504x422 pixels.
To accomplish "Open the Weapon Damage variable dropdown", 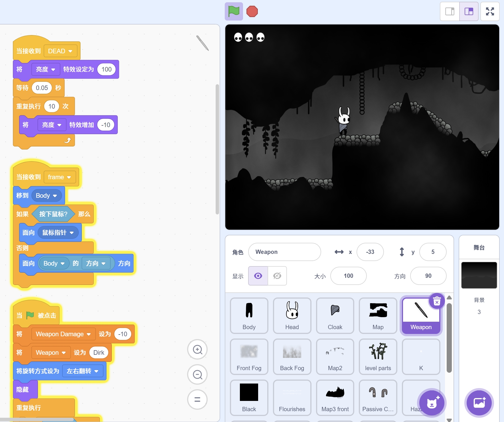I will click(63, 334).
